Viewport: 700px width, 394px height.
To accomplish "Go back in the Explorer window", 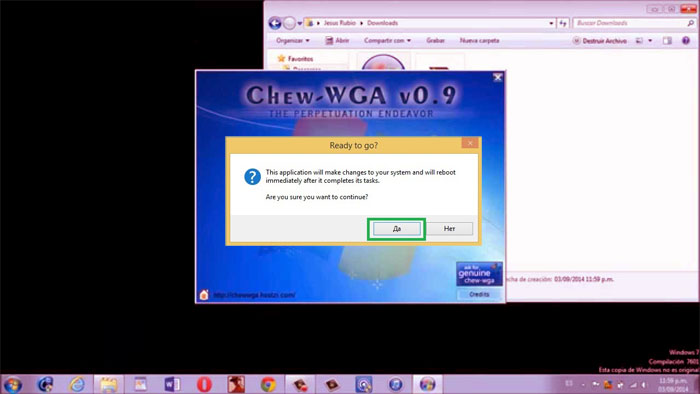I will [275, 23].
